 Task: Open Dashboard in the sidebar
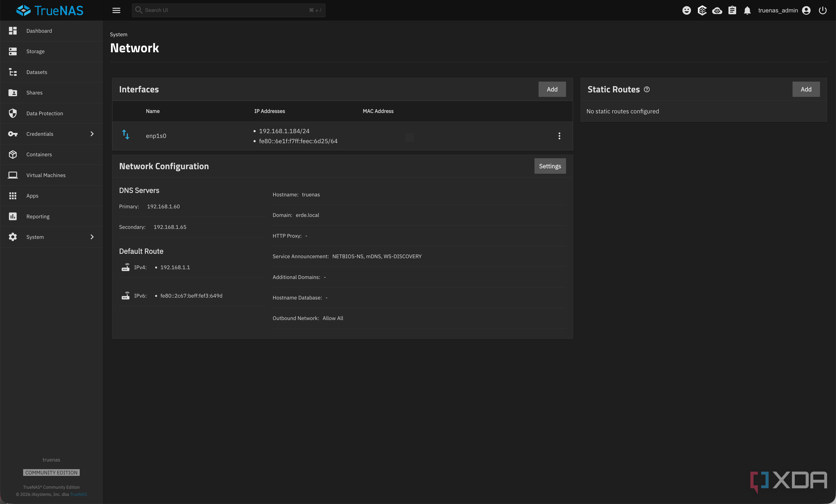click(x=52, y=31)
